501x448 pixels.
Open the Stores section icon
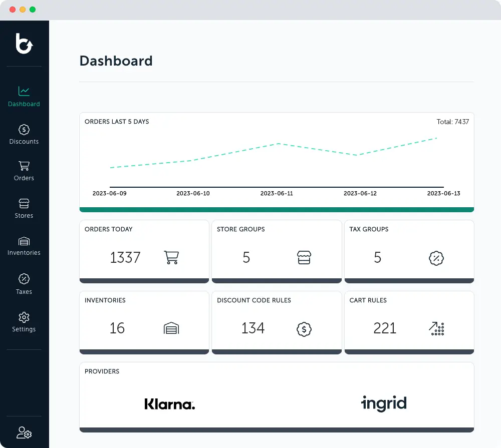24,204
